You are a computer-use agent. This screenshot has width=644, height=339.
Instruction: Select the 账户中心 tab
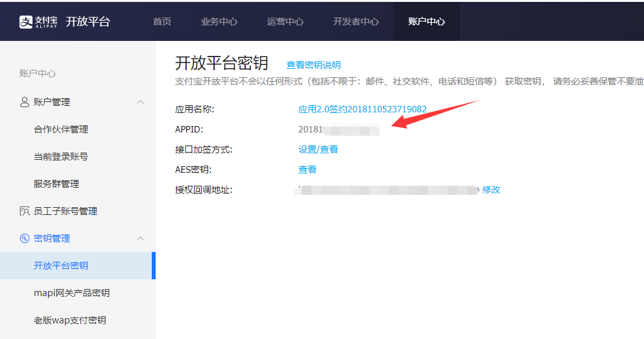pos(426,21)
